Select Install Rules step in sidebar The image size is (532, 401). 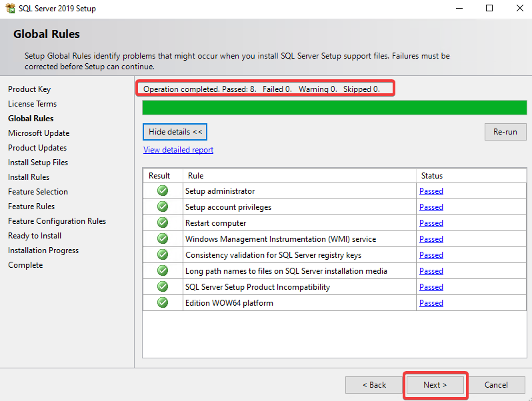click(x=29, y=177)
